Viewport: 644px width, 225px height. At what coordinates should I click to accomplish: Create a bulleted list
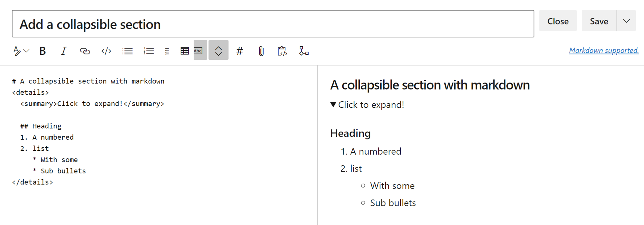coord(127,51)
